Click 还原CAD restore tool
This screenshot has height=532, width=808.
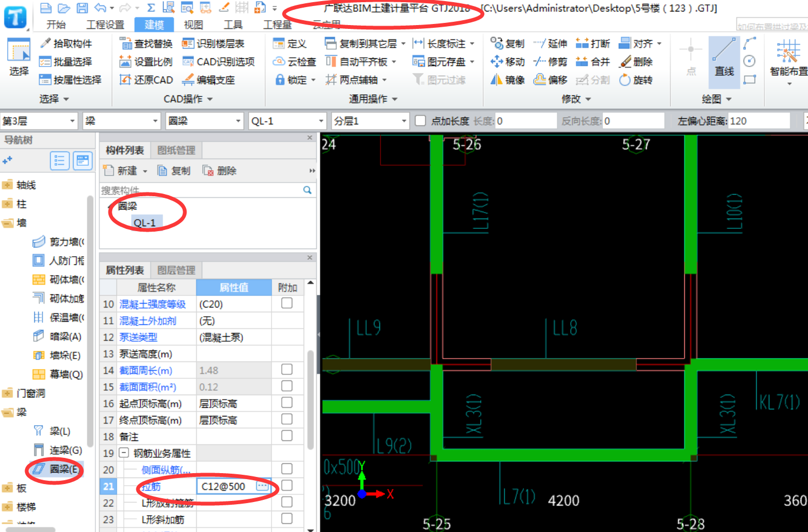point(146,80)
